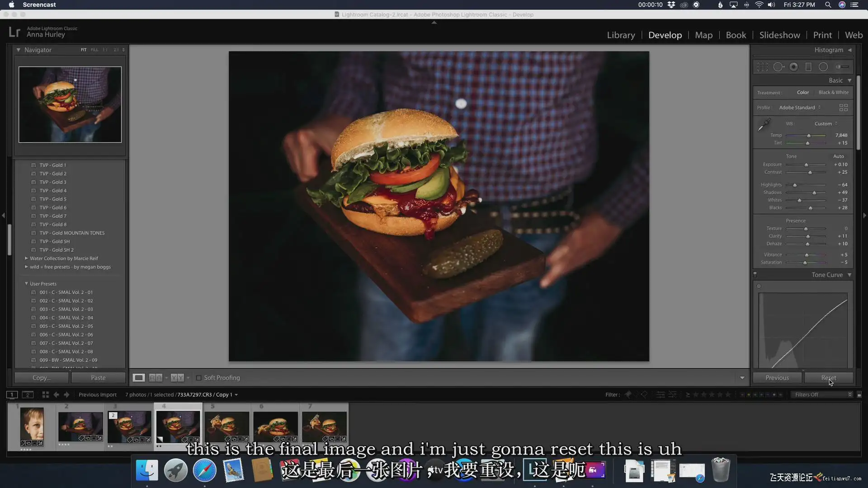Filter by flagged photos flag icon
Viewport: 868px width, 488px height.
tap(628, 394)
